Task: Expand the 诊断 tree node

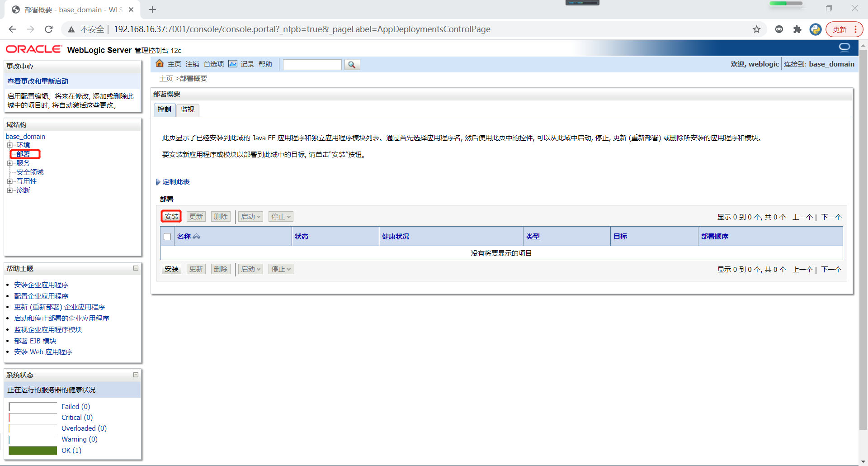Action: (x=9, y=190)
